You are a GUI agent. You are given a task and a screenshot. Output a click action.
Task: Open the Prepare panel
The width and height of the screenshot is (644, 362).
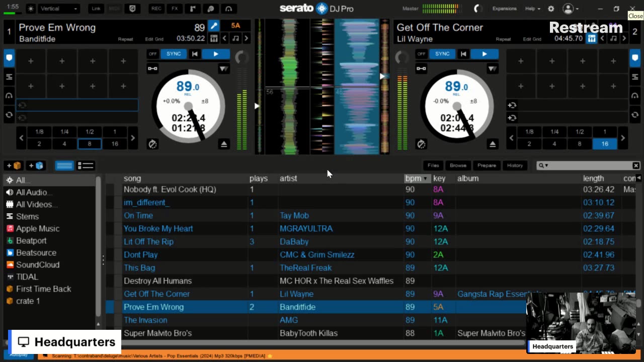[487, 165]
